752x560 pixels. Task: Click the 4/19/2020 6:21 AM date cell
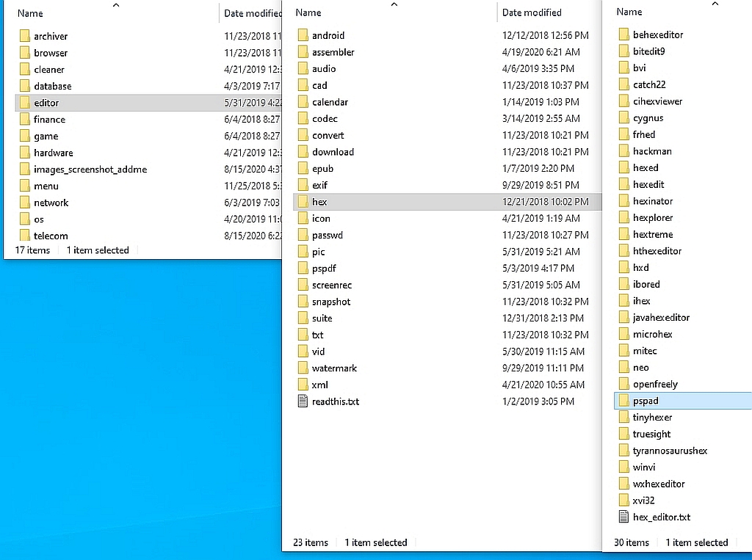coord(541,52)
